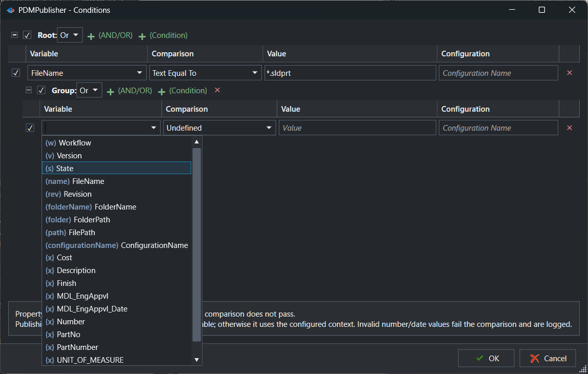588x374 pixels.
Task: Click Configuration Name field in Group row
Action: 498,128
